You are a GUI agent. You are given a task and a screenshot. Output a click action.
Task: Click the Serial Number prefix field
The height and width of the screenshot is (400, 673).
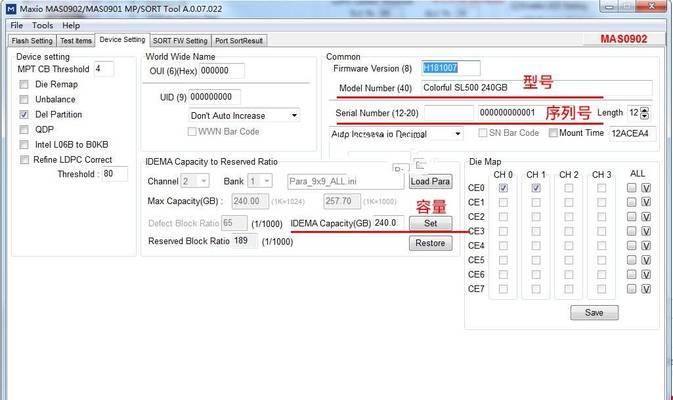(449, 113)
